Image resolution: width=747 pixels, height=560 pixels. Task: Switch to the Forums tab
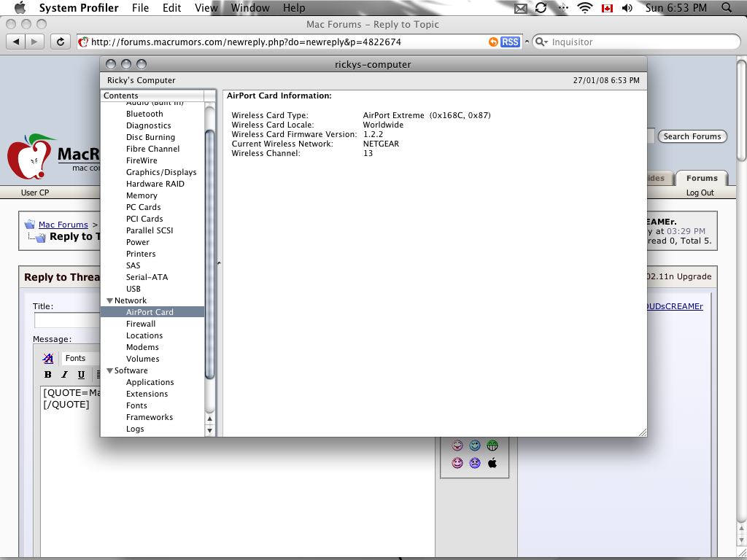[x=702, y=178]
